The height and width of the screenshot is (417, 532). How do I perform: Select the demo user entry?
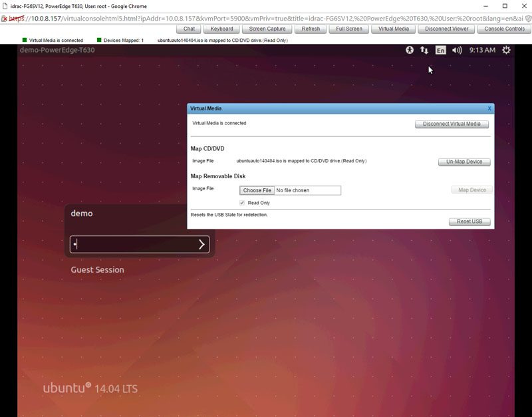pos(82,213)
